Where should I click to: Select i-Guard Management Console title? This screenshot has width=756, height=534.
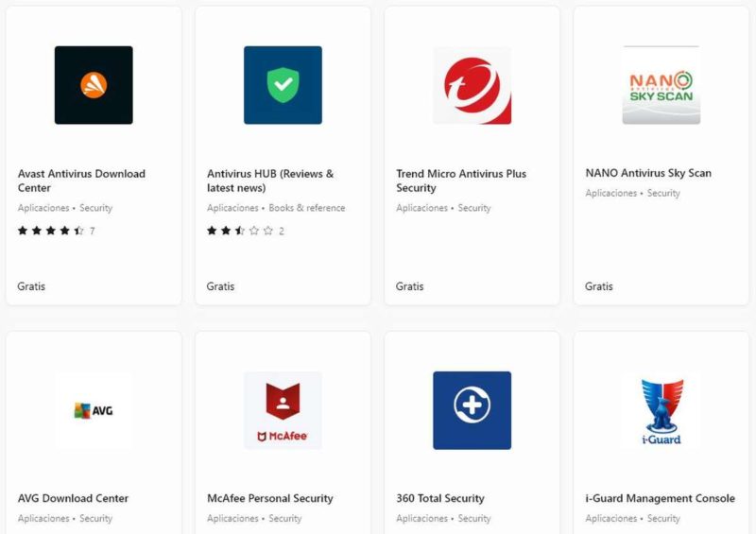(x=660, y=498)
